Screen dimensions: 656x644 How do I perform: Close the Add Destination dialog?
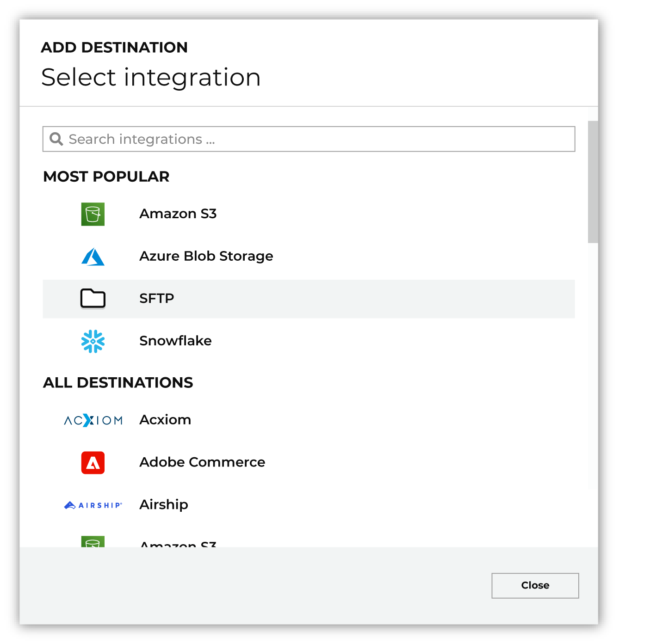(x=535, y=585)
